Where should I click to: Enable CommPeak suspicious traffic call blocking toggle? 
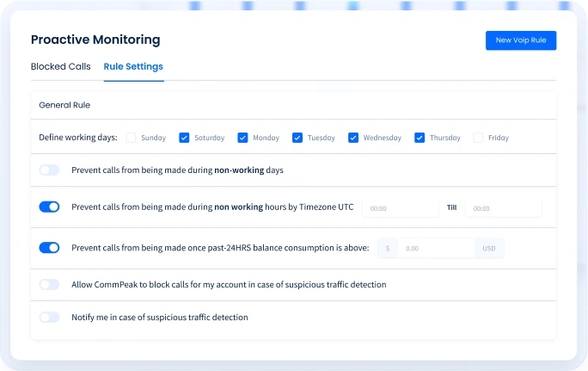point(50,285)
